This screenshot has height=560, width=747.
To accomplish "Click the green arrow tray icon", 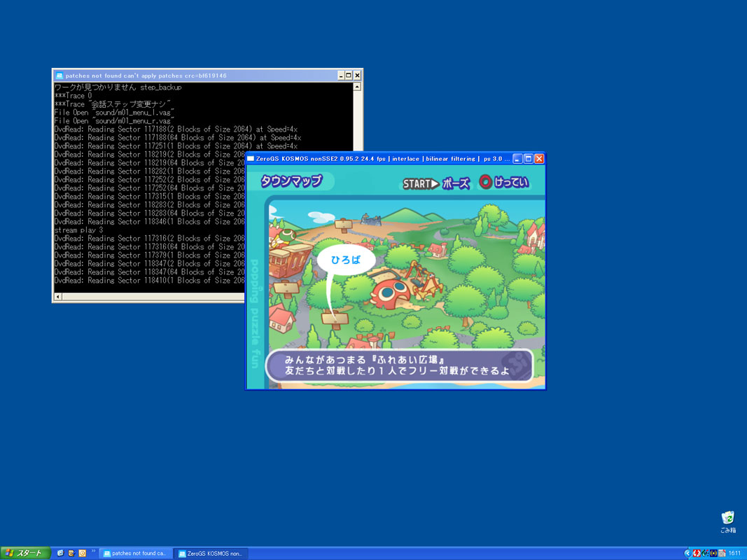I will coord(705,553).
